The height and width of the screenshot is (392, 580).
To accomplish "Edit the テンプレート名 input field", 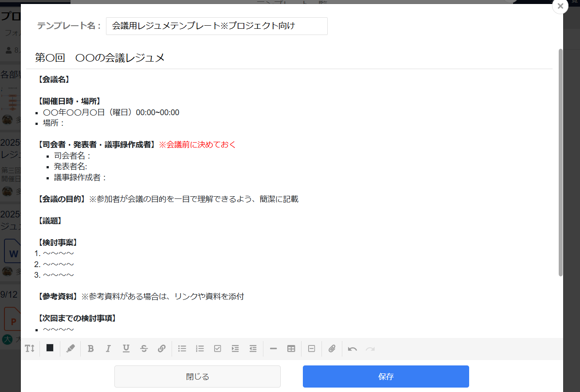I will [x=216, y=26].
